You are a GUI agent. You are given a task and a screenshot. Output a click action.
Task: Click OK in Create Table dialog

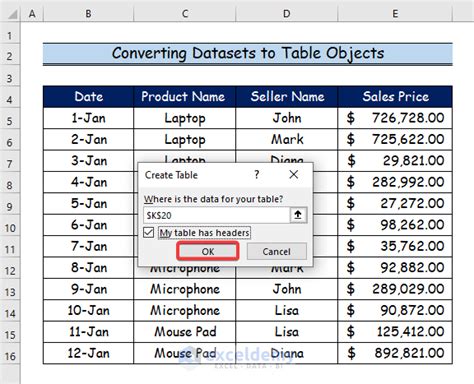pyautogui.click(x=208, y=251)
